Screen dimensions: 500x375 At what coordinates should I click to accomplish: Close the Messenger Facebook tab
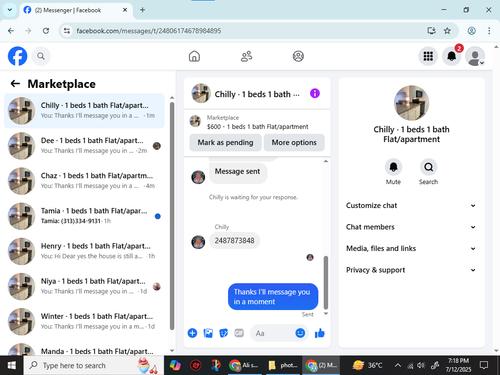125,10
